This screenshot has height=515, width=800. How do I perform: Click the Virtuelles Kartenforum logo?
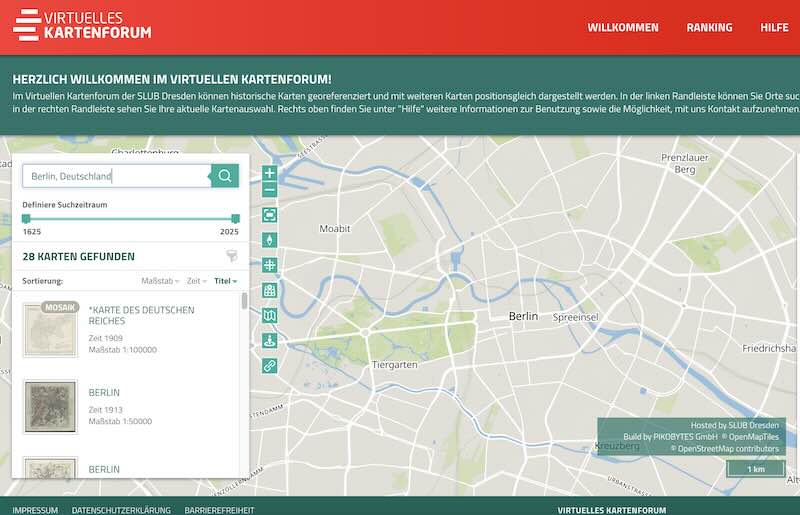point(82,26)
